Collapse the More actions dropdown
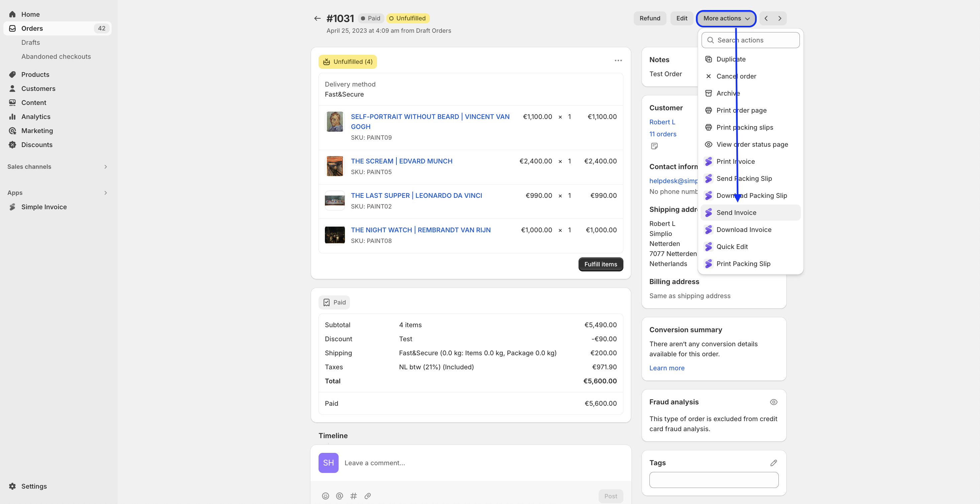This screenshot has height=504, width=980. click(x=726, y=18)
